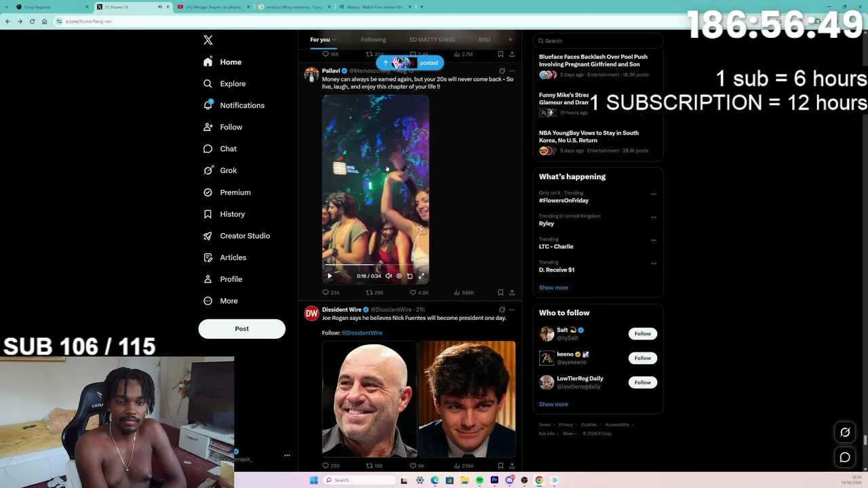Bookmark the Dissident Wire post
The width and height of the screenshot is (868, 488).
coord(500,466)
